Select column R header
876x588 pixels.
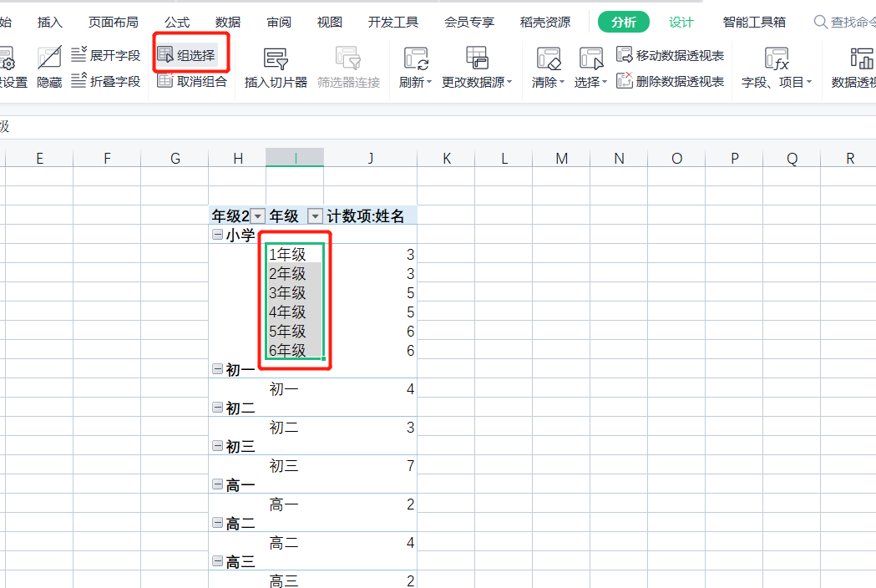(850, 158)
